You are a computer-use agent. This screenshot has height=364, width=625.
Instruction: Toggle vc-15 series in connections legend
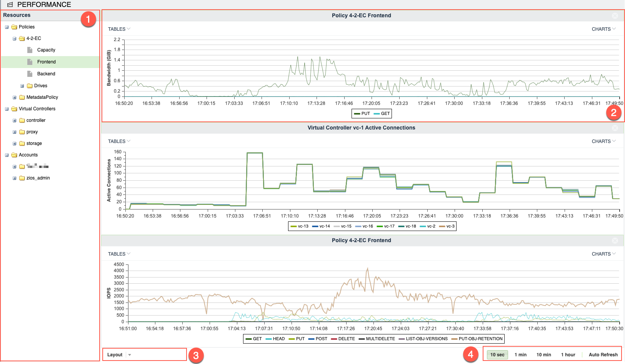pos(342,226)
